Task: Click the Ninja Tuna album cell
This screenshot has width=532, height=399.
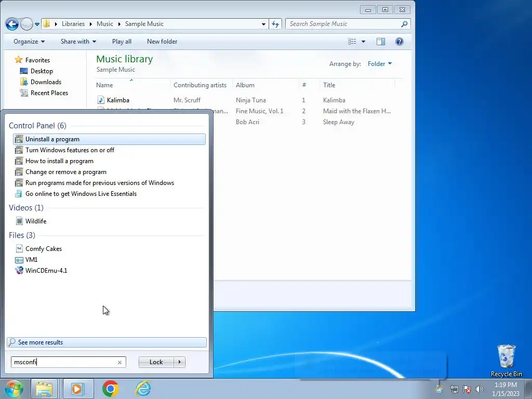Action: pos(251,100)
